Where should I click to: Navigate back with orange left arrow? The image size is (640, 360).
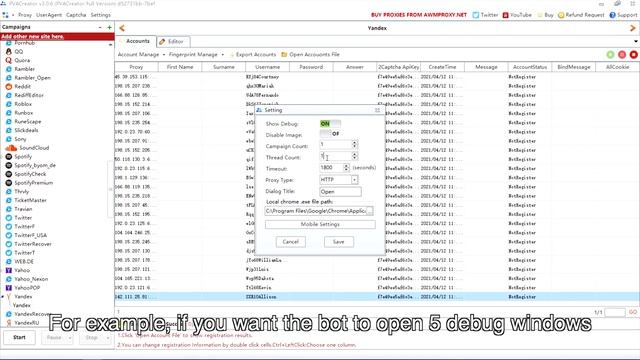tap(122, 28)
